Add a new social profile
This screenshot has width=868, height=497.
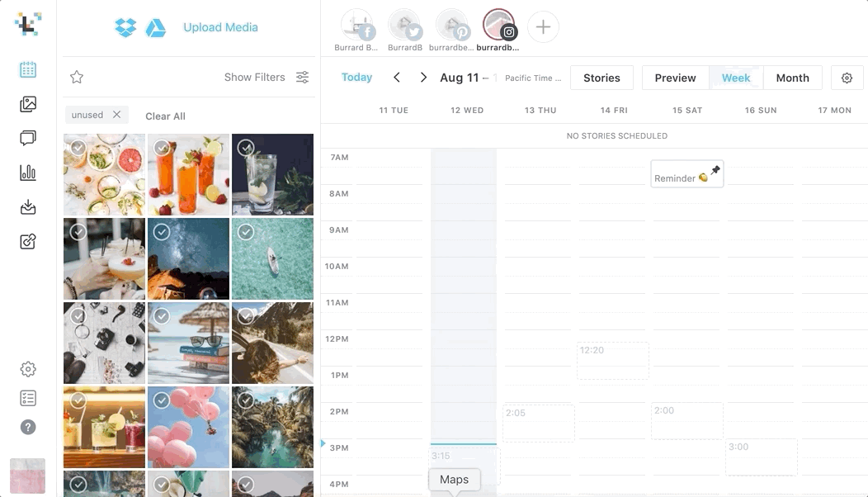[543, 27]
